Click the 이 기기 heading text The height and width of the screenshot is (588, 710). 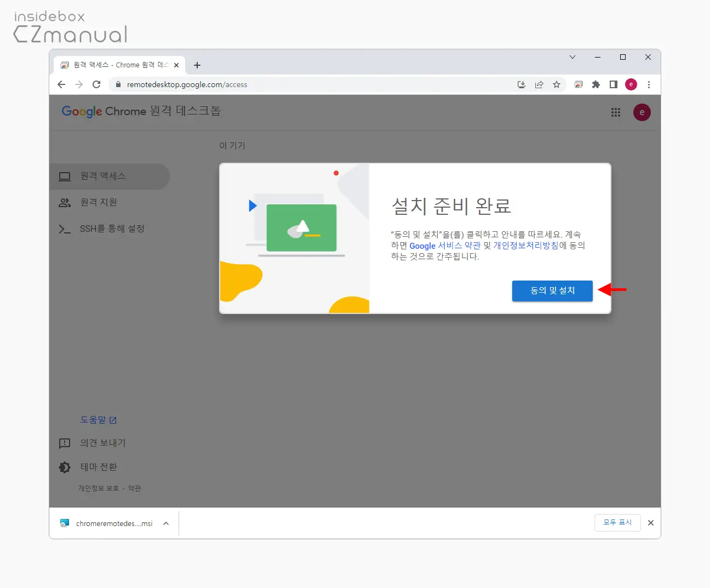(x=232, y=146)
